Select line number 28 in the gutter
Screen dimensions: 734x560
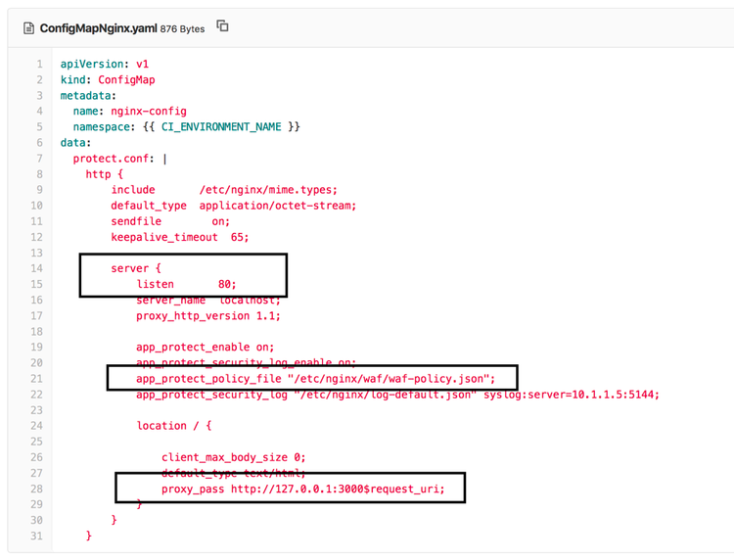point(36,489)
